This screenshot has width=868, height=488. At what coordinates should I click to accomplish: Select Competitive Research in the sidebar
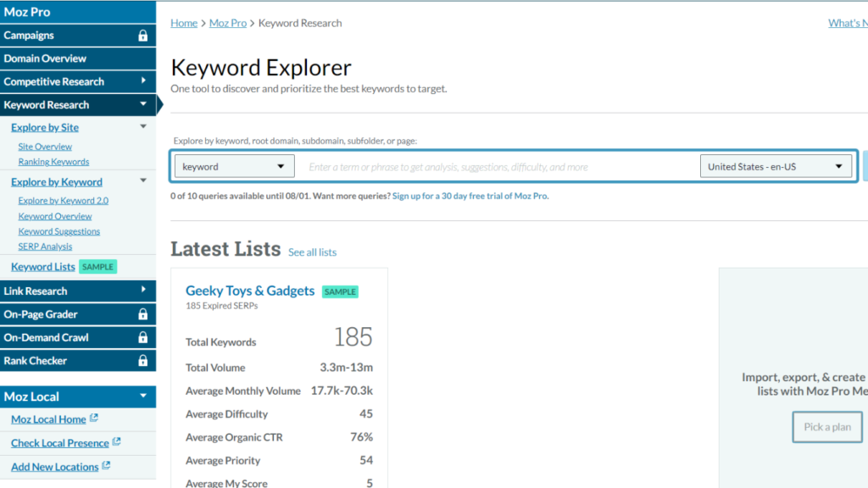78,82
